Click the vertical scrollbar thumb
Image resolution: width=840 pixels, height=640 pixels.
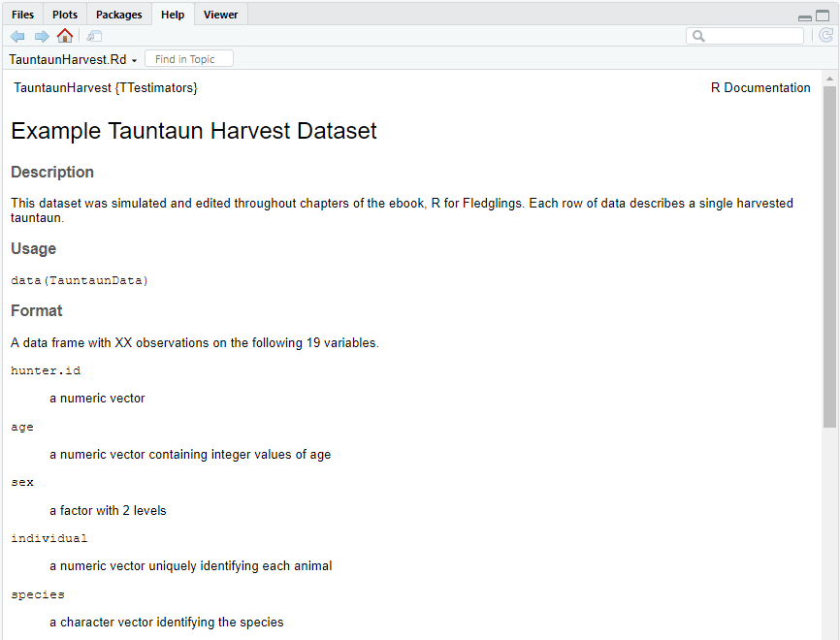830,257
